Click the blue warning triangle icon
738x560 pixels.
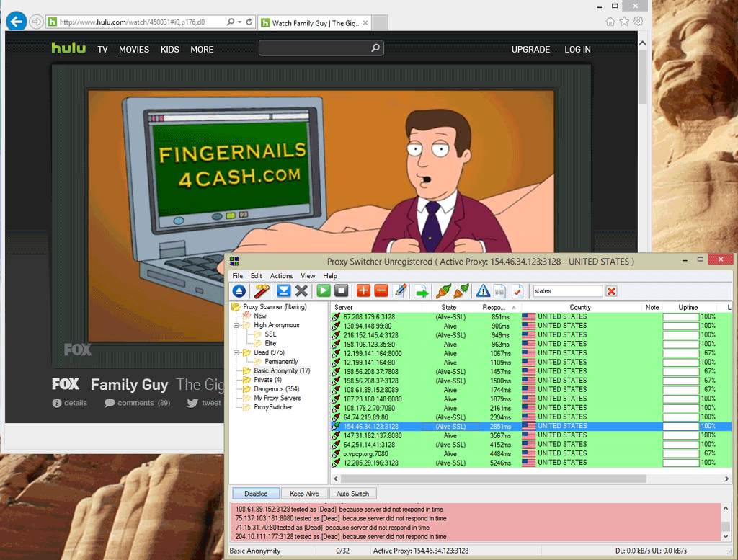tap(483, 291)
